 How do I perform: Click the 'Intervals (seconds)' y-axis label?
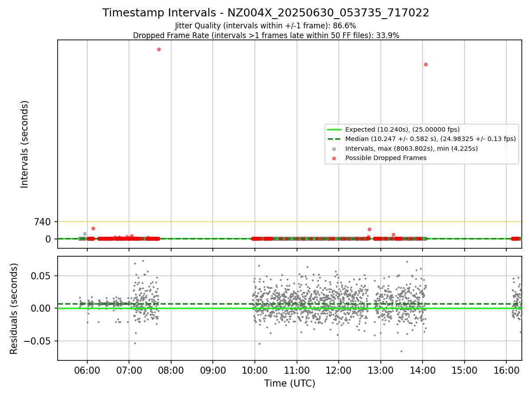point(25,144)
